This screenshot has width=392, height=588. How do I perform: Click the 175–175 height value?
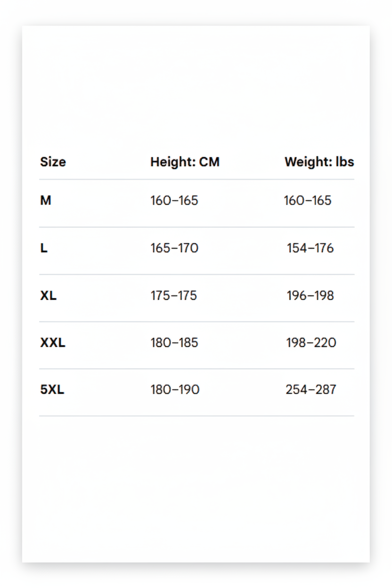(173, 296)
